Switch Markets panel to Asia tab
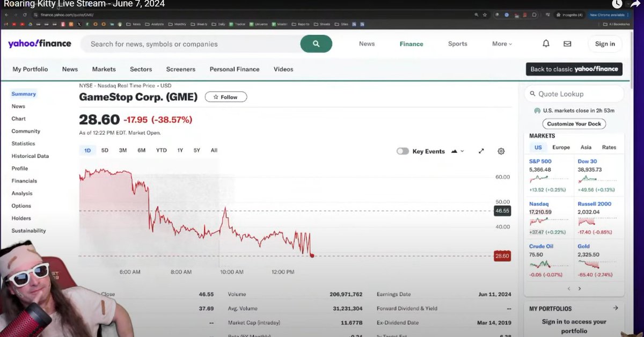 586,147
